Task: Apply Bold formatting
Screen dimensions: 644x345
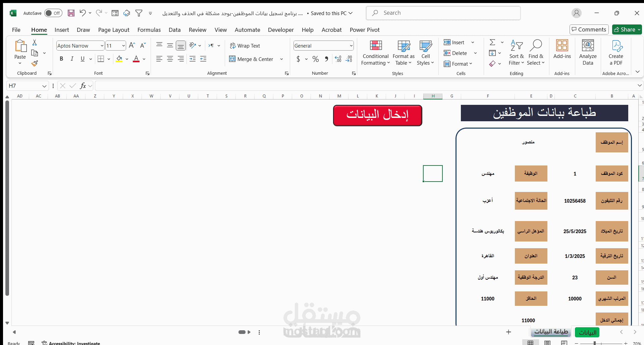Action: pos(61,59)
